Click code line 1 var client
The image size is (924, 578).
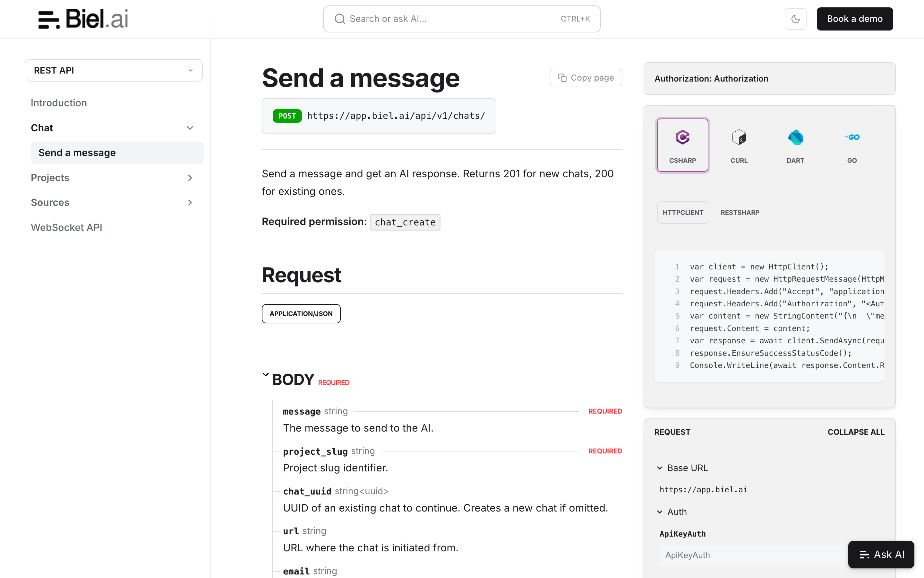pos(759,267)
